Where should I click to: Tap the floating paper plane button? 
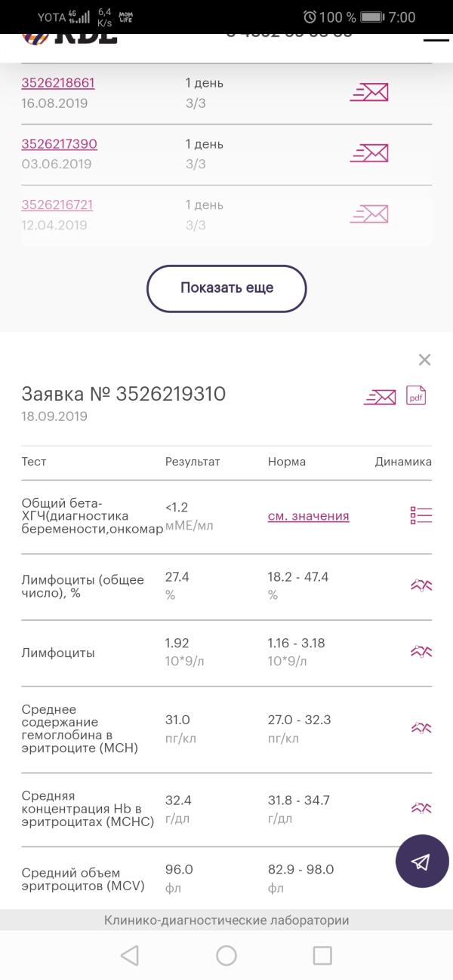(422, 862)
